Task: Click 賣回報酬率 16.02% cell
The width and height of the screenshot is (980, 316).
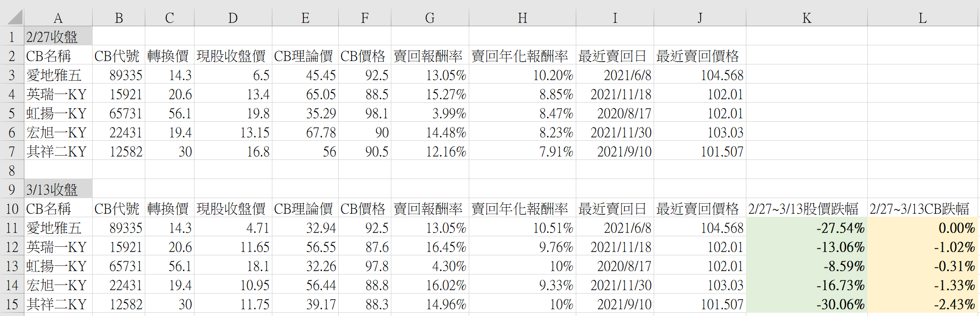Action: pyautogui.click(x=430, y=285)
